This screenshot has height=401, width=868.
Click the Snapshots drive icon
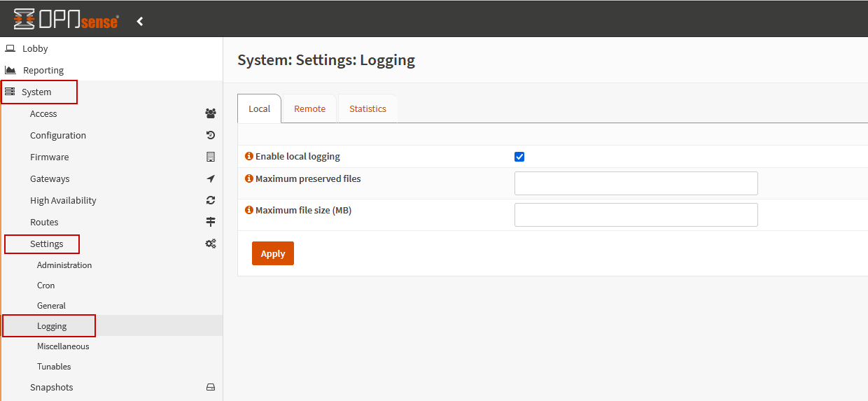pos(210,387)
